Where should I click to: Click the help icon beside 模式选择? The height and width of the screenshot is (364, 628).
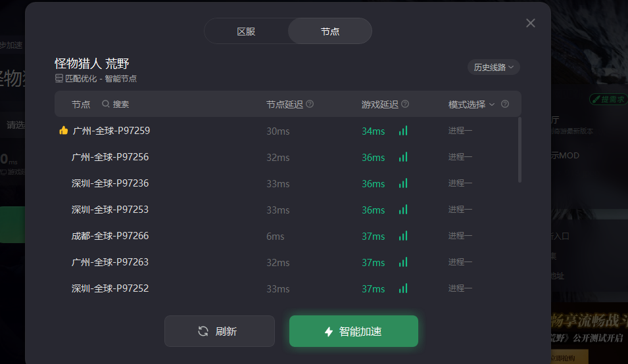(505, 104)
